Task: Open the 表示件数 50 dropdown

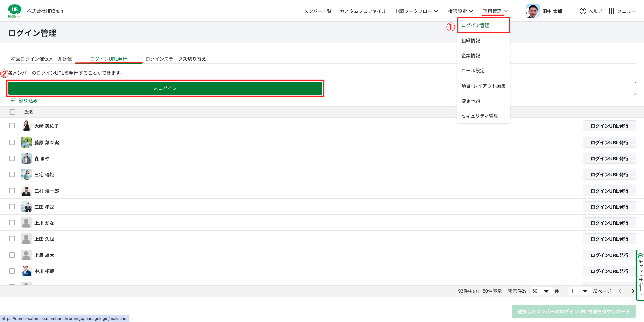Action: coord(540,291)
